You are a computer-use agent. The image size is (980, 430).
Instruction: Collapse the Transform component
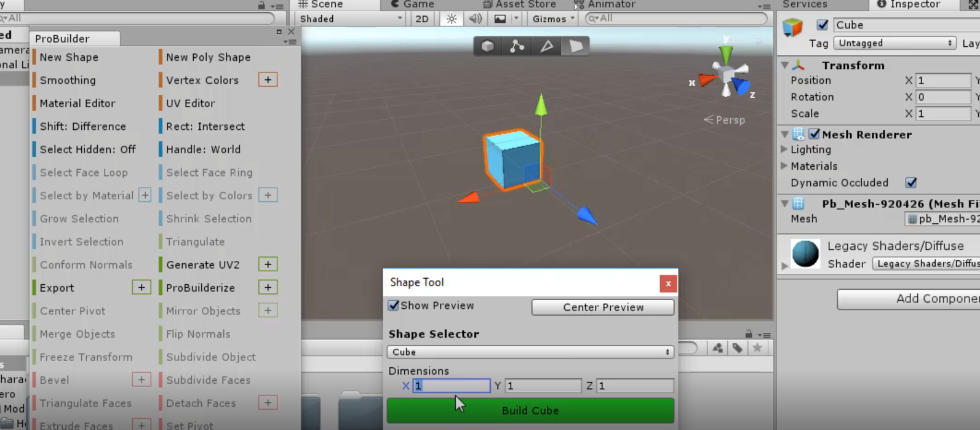[x=784, y=65]
